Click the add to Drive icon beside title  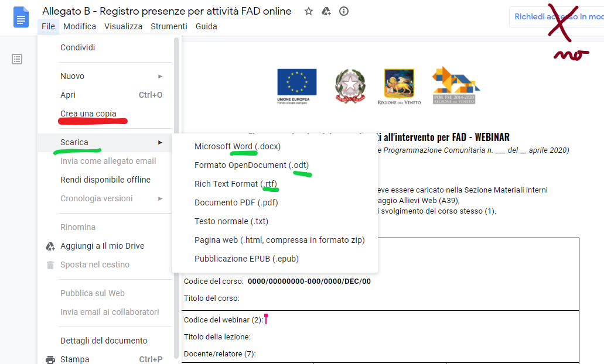pyautogui.click(x=326, y=12)
